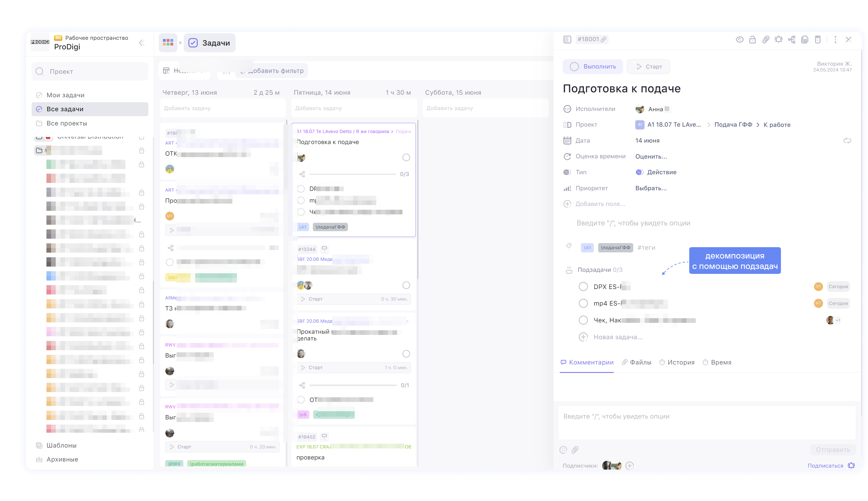Expand the Добавить поле... option

(594, 204)
